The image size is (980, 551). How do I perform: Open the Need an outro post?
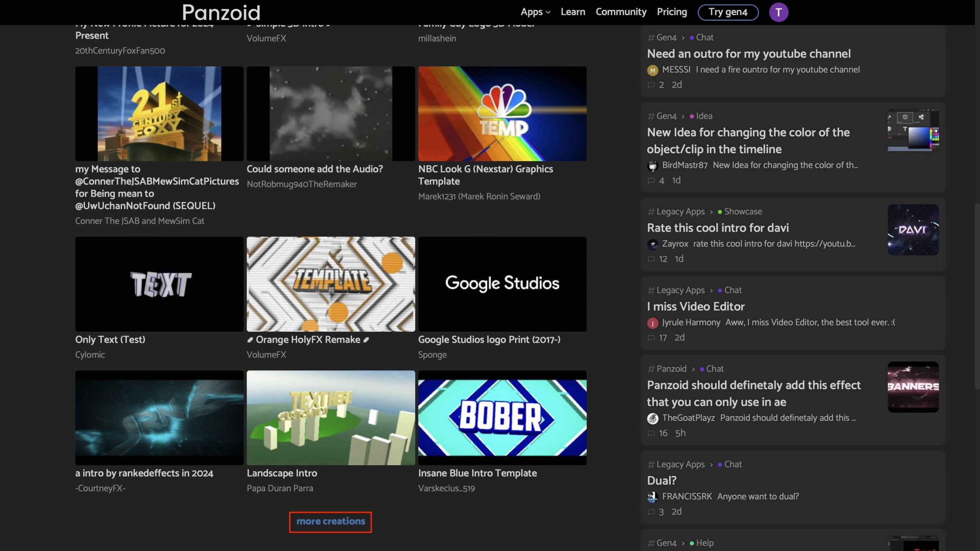pos(748,54)
